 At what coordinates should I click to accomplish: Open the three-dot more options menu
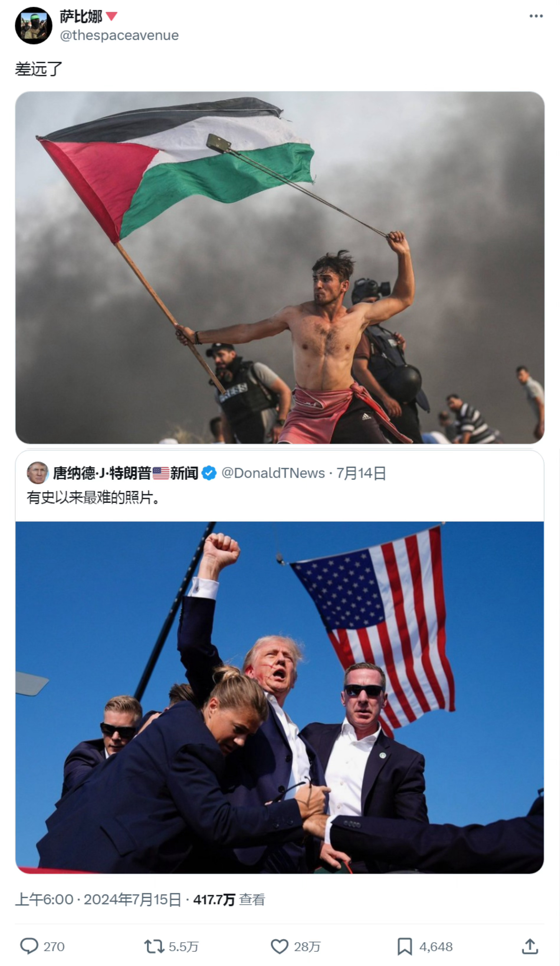point(536,16)
